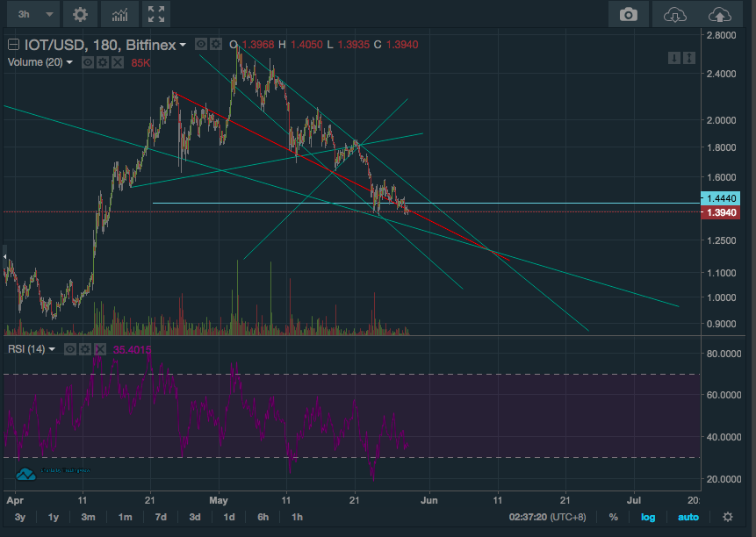The height and width of the screenshot is (537, 756).
Task: Open bottom-right chart properties gear
Action: [728, 517]
